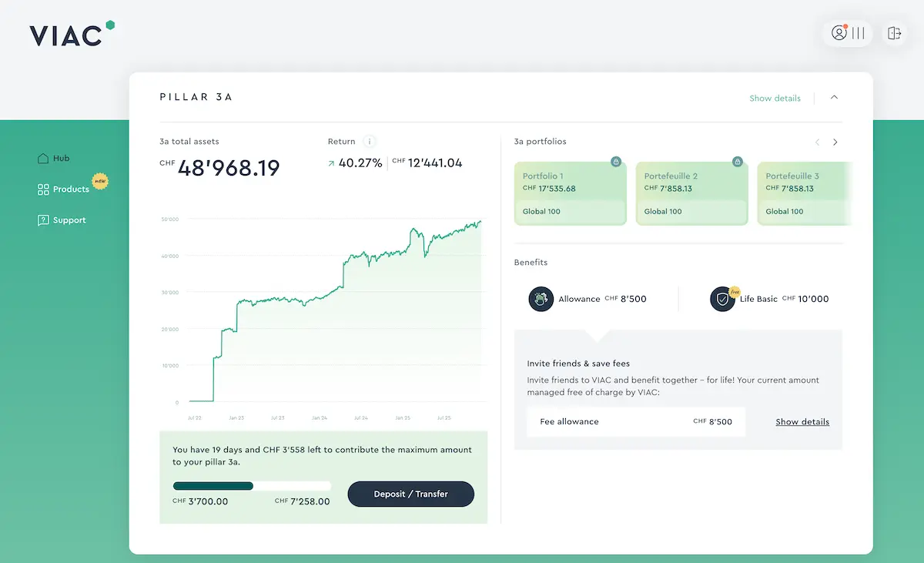Click the contribution progress bar
This screenshot has width=924, height=563.
[252, 486]
